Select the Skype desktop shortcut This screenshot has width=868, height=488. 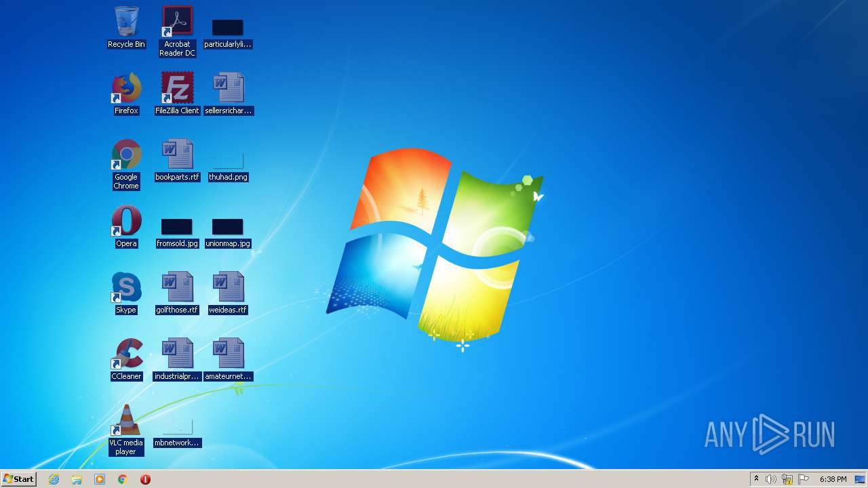pyautogui.click(x=126, y=293)
